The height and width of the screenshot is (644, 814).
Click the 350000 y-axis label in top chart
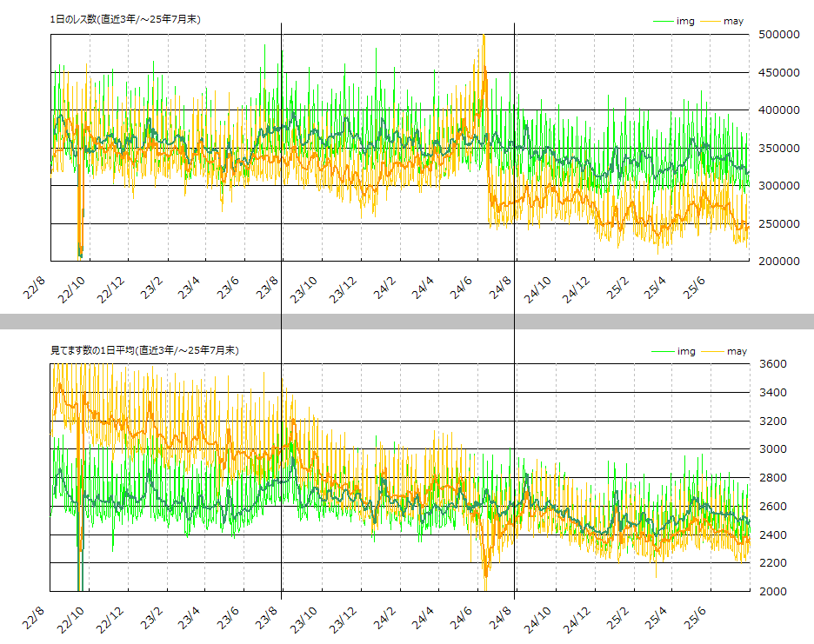coord(778,149)
